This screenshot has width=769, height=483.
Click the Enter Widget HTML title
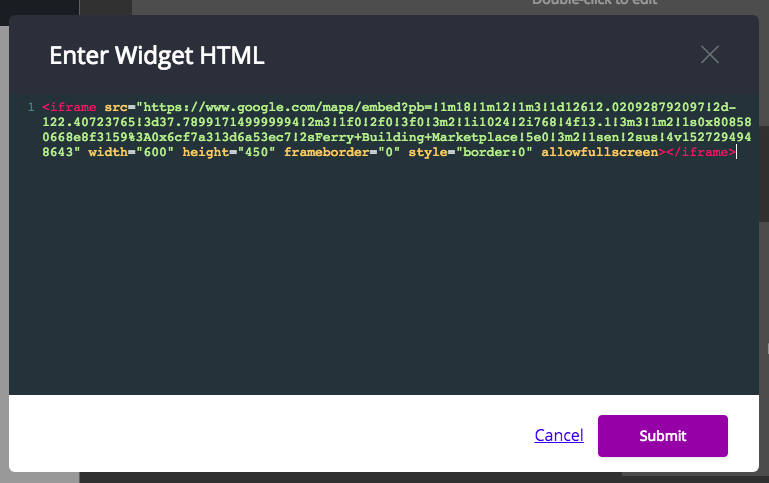click(x=157, y=55)
